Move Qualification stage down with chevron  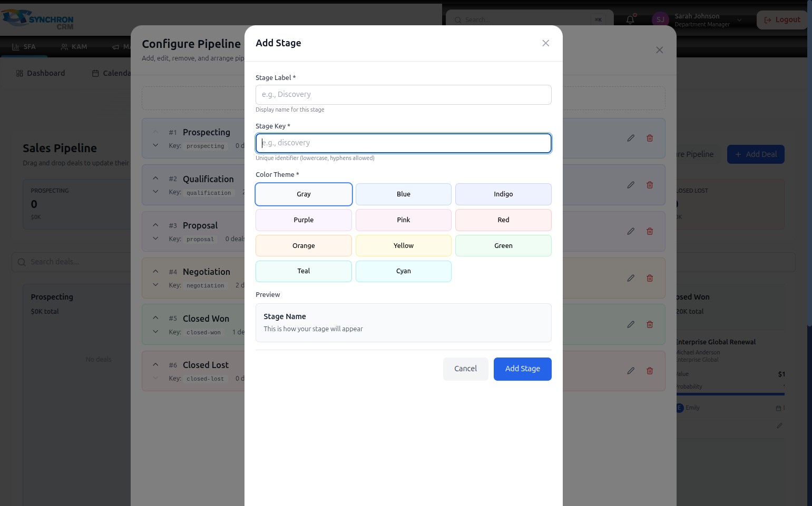tap(155, 192)
